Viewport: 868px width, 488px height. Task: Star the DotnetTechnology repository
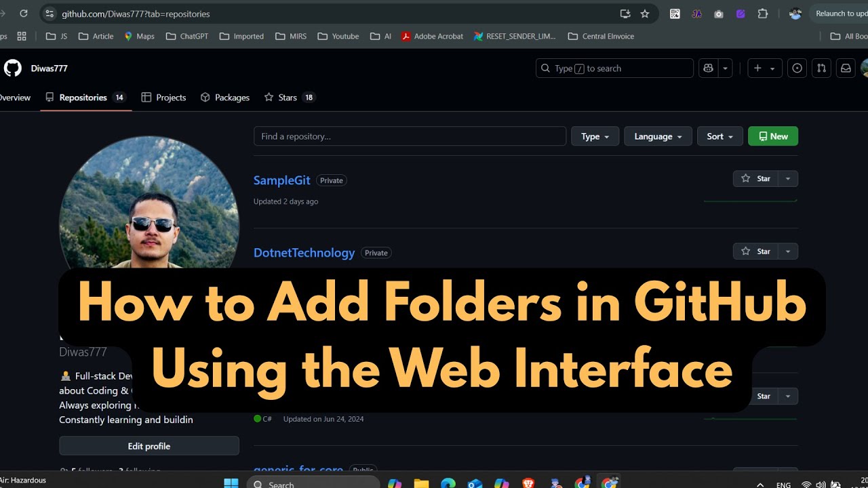(755, 251)
